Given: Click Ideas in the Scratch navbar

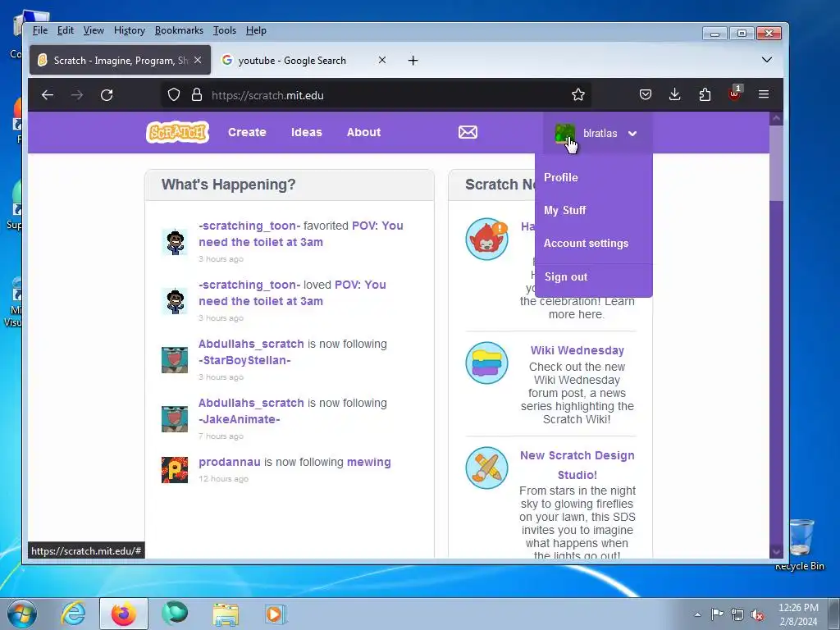Looking at the screenshot, I should (307, 132).
